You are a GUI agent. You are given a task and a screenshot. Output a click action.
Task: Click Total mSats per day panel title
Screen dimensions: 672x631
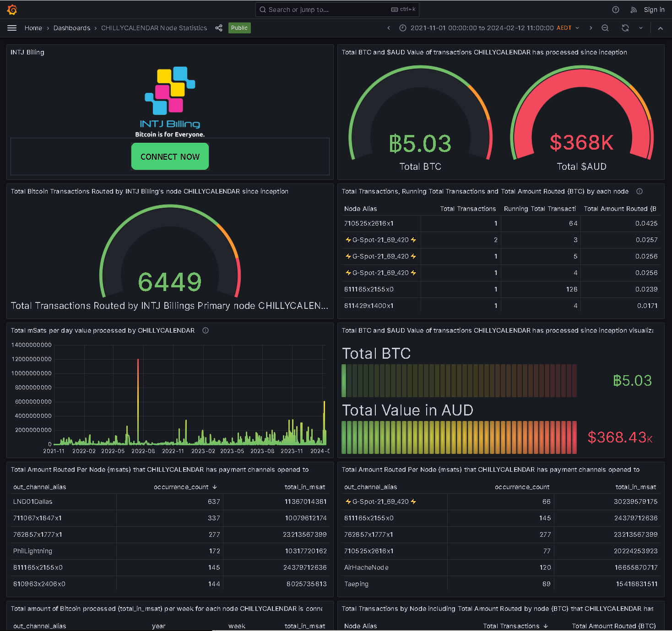point(103,330)
